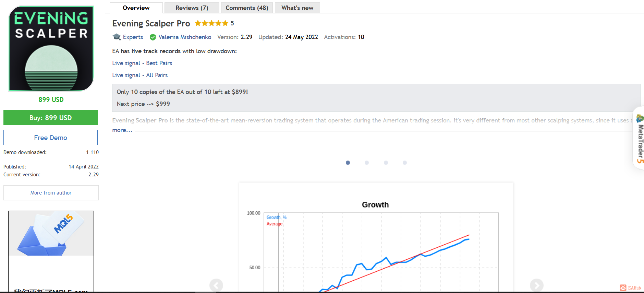Open the What's new tab
The image size is (644, 293).
click(x=297, y=8)
